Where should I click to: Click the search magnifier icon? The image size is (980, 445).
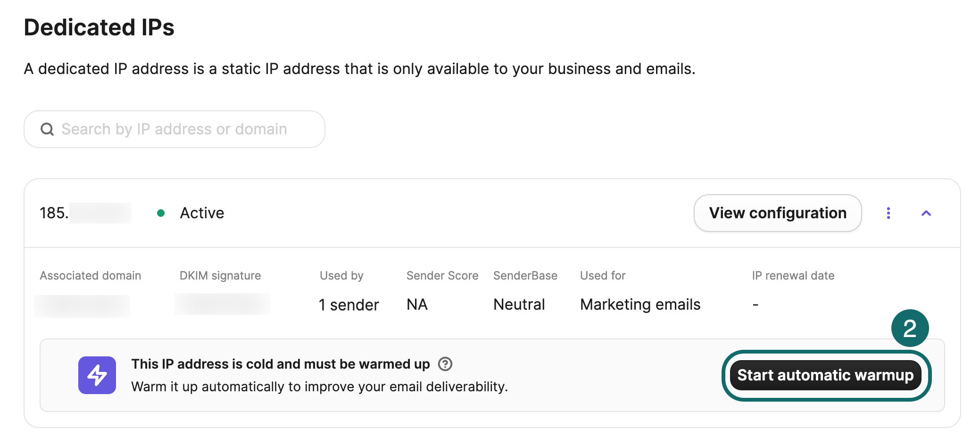point(47,129)
